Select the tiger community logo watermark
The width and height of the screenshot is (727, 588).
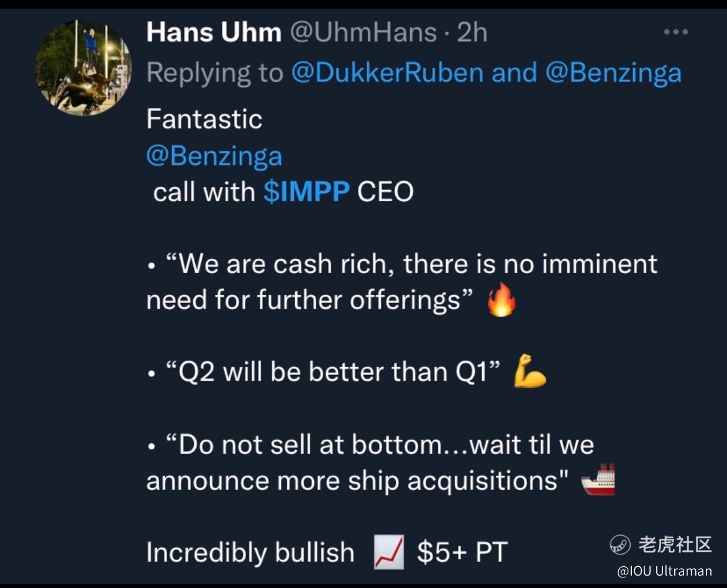(620, 545)
